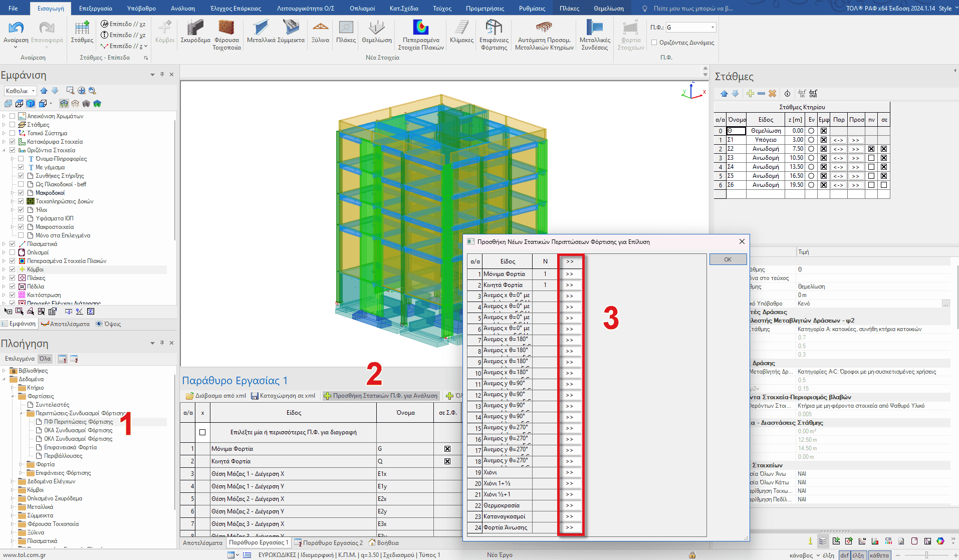Enable the Οριζόντιες Δυνάμεις checkbox
The height and width of the screenshot is (560, 959).
point(654,43)
